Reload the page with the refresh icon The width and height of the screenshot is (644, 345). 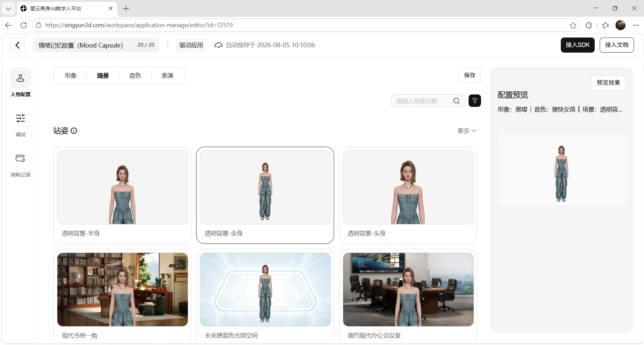click(23, 25)
